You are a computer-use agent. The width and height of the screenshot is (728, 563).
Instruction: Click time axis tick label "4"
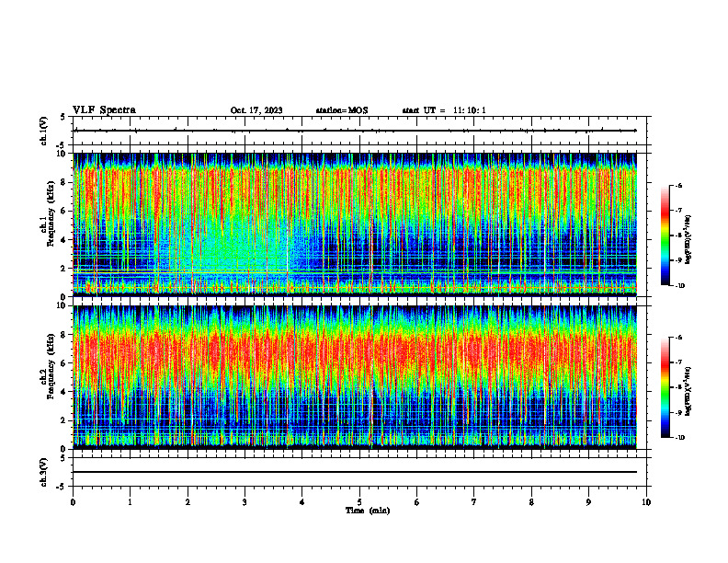302,502
